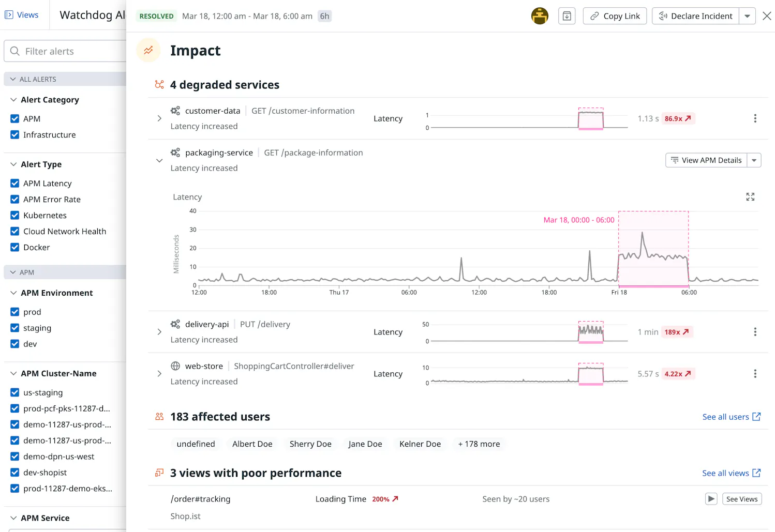
Task: Click the service icon beside packaging-service
Action: 175,152
